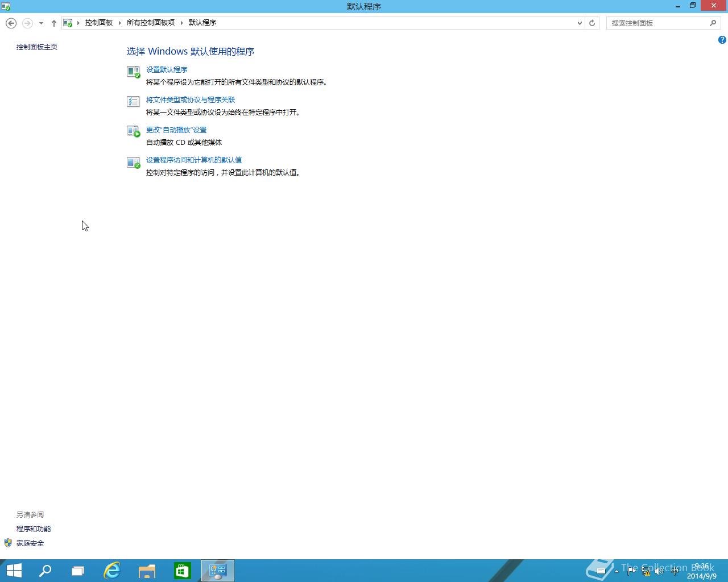Select the Control Panel taskbar button
The width and height of the screenshot is (728, 582).
(x=218, y=571)
